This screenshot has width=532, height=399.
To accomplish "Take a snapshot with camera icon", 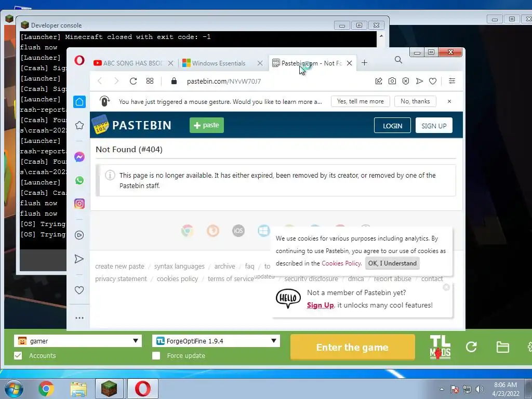I will click(392, 81).
